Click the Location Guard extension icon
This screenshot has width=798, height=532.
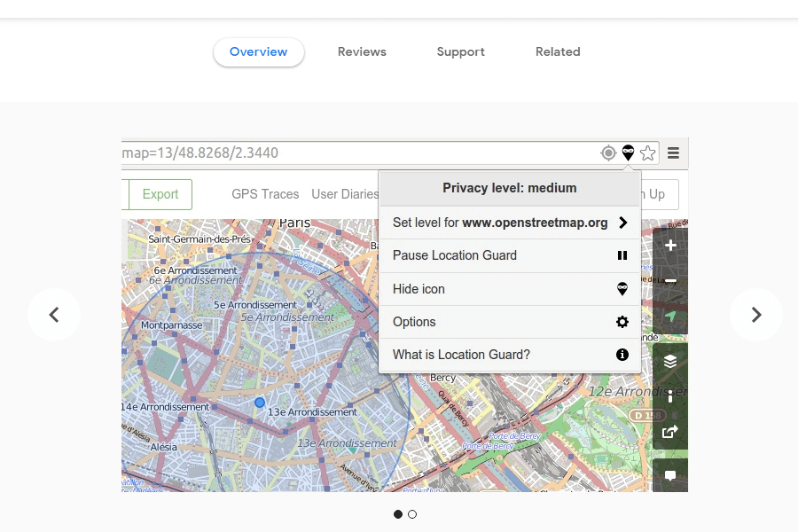pos(628,153)
